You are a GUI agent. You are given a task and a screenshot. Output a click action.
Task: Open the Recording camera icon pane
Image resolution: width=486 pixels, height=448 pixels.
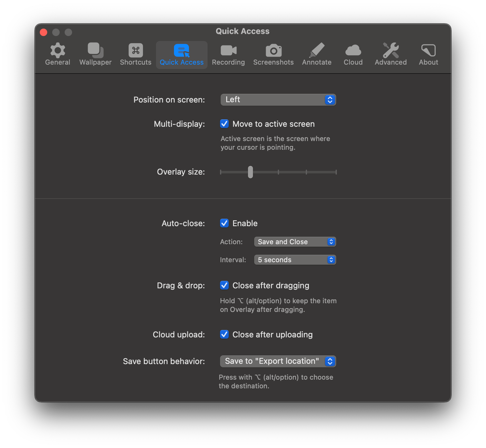[x=228, y=50]
